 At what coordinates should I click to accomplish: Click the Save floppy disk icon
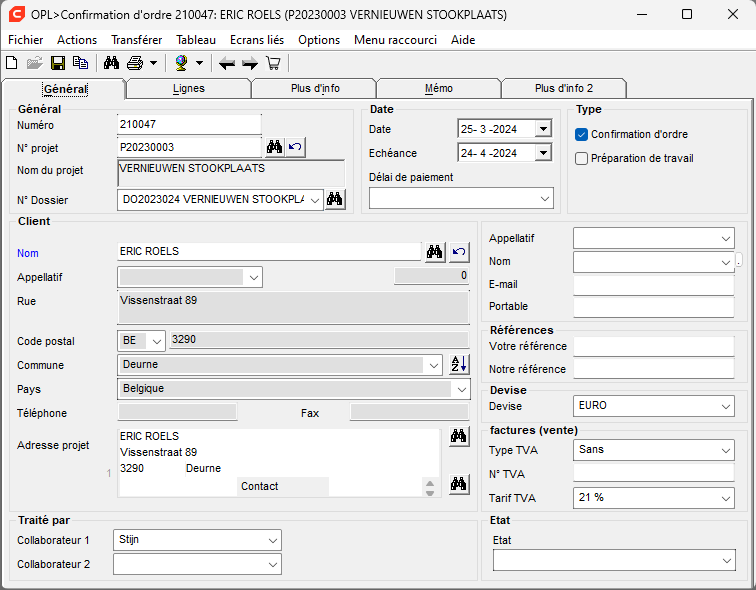58,63
